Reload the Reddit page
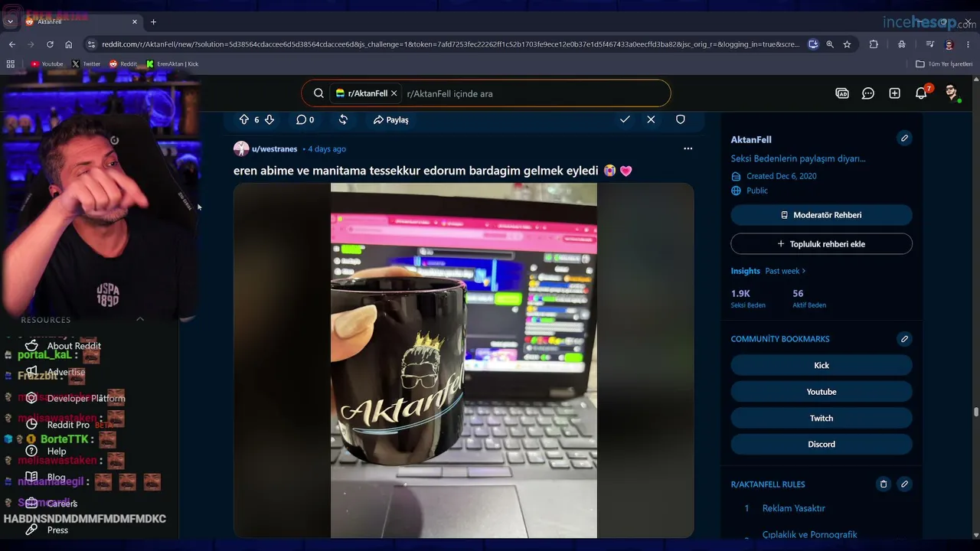Viewport: 980px width, 551px height. [50, 44]
